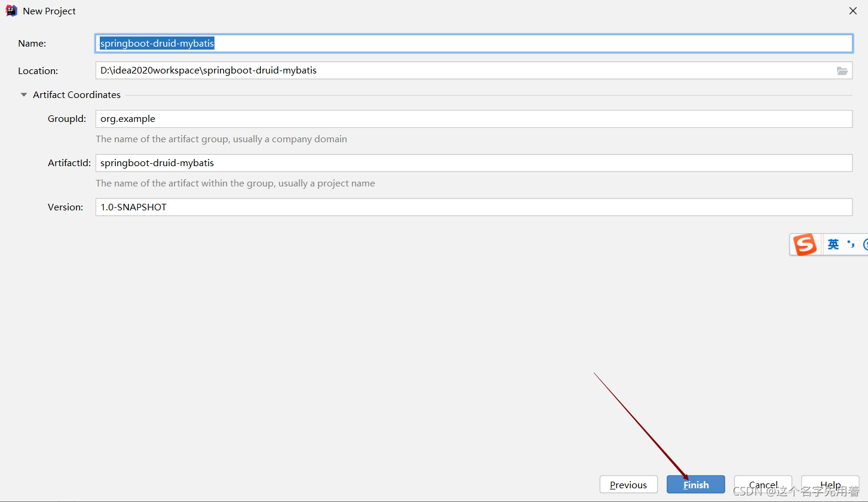
Task: Open Help for the dialog
Action: 830,485
